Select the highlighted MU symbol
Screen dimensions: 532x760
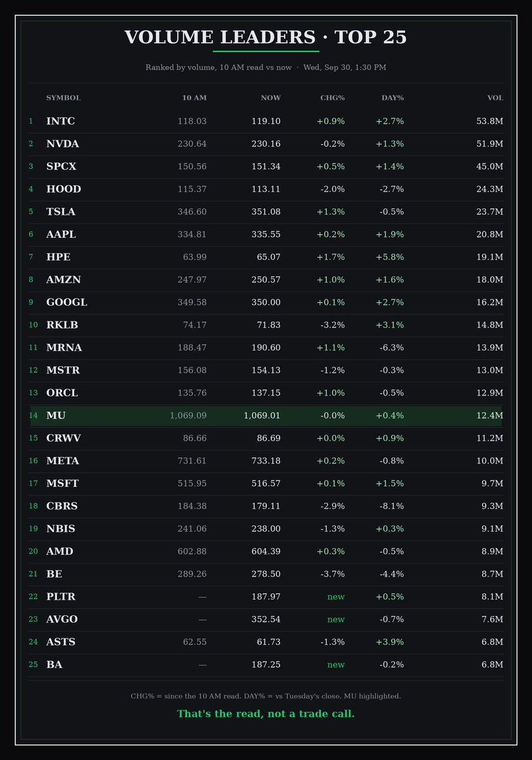click(56, 415)
